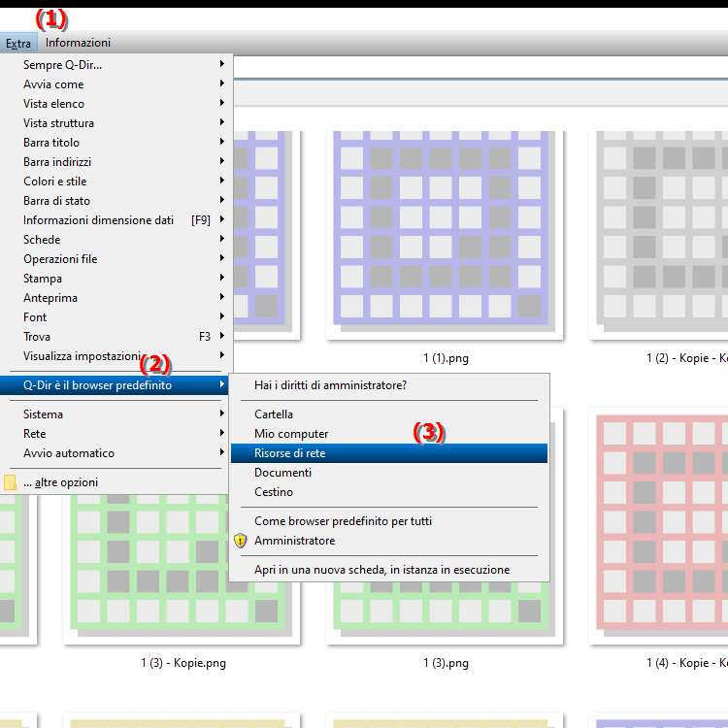Open ... altre opzioni entry
This screenshot has height=728, width=728.
(x=116, y=482)
